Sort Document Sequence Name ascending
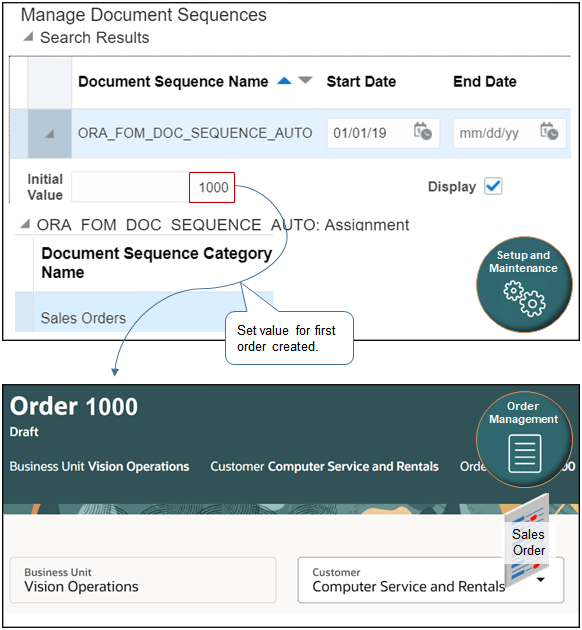Screen dimensions: 582x630 coord(284,81)
